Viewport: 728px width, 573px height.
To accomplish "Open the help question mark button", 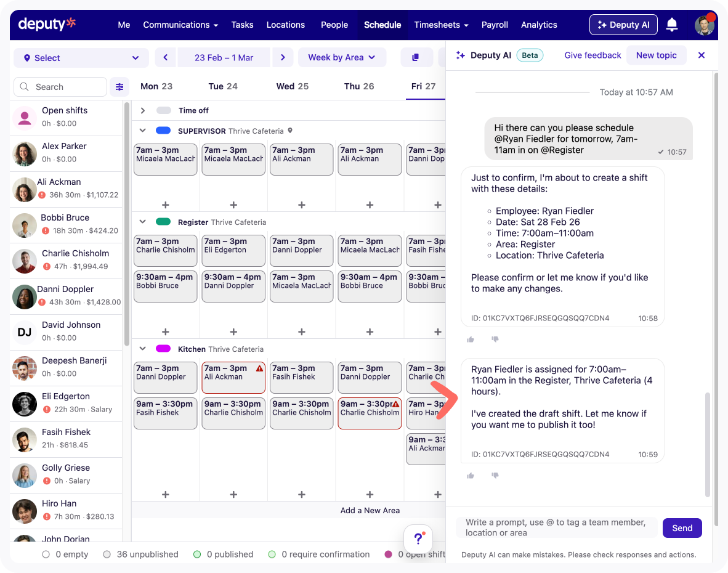I will (418, 538).
